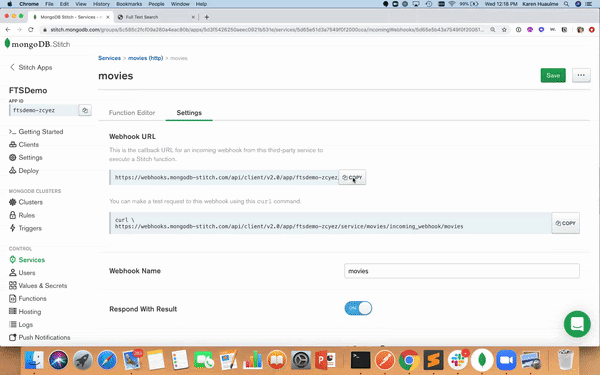Open Triggers in the sidebar

[26, 228]
